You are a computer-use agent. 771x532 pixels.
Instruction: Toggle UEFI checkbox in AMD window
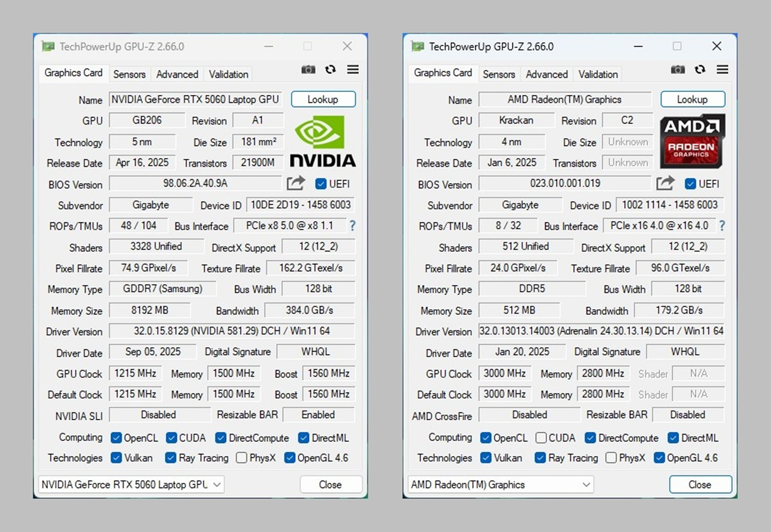tap(691, 184)
